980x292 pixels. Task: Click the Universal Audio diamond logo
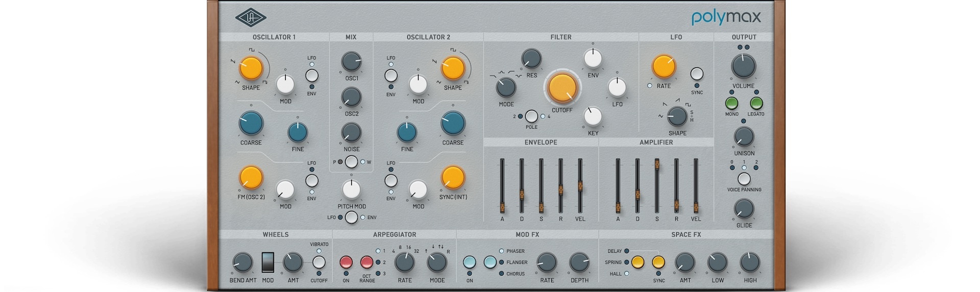click(251, 17)
